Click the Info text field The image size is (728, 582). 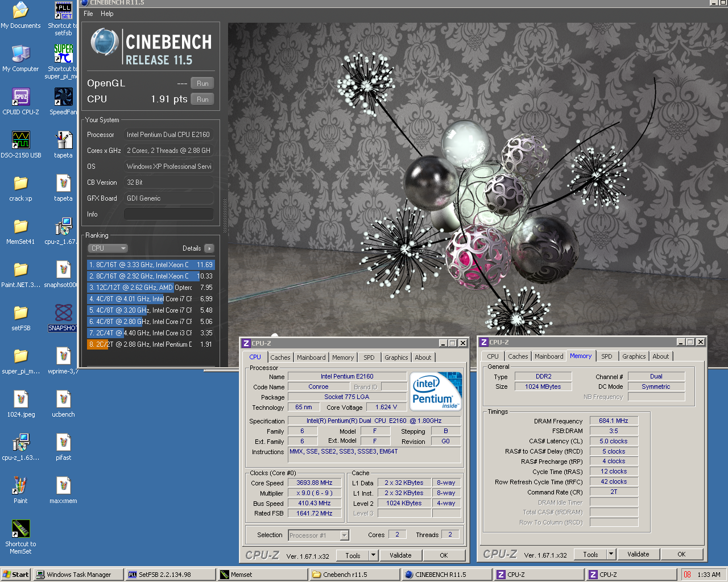[x=169, y=214]
